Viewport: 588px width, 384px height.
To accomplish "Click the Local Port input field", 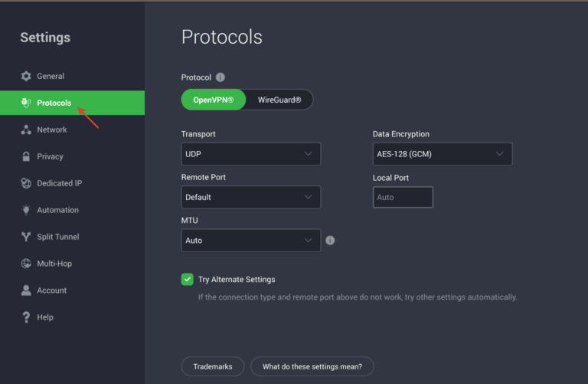I will click(x=403, y=197).
